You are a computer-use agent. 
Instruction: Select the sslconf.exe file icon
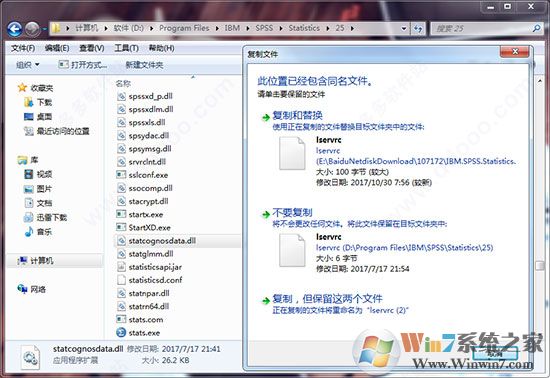point(121,175)
